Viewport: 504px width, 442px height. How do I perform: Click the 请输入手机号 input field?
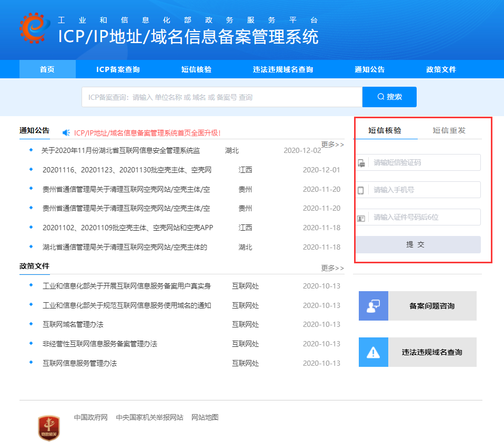pos(424,190)
